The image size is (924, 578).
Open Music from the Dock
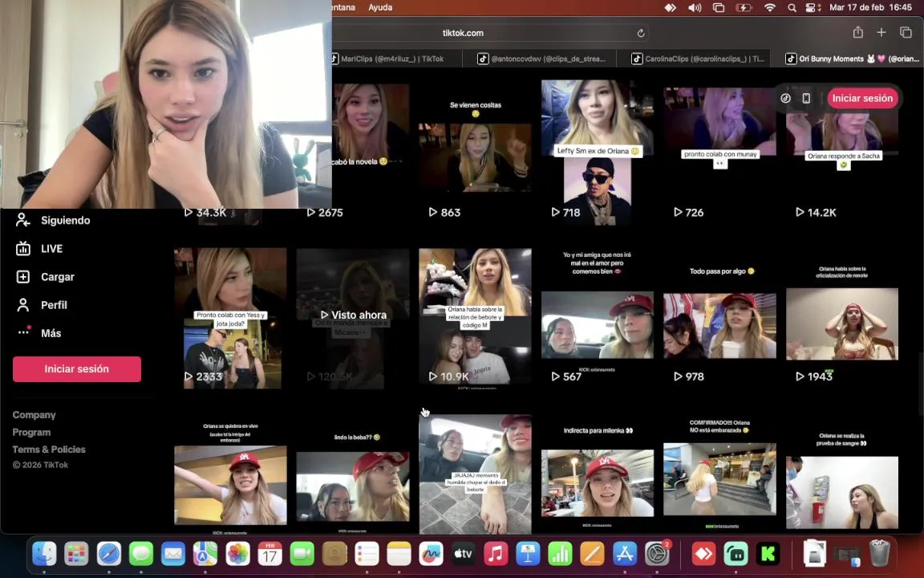[496, 554]
